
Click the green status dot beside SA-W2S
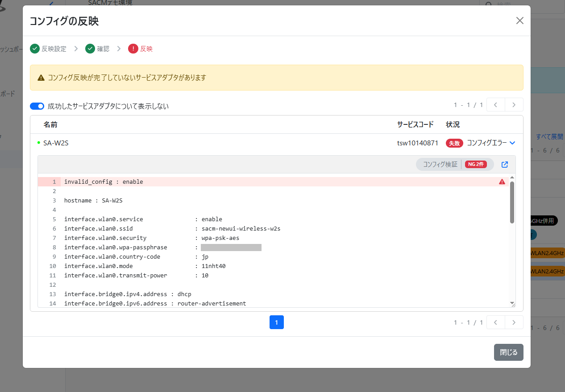click(39, 143)
